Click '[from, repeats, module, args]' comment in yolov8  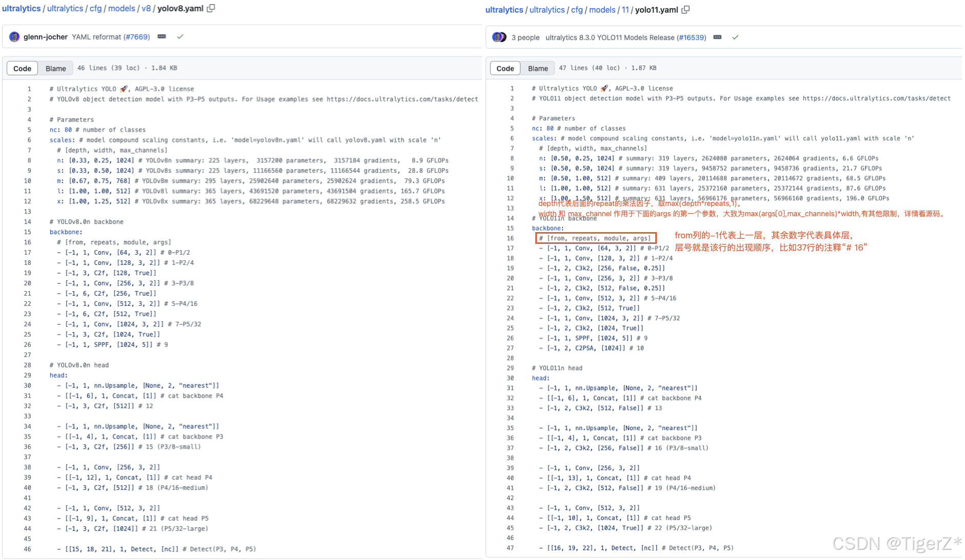114,242
